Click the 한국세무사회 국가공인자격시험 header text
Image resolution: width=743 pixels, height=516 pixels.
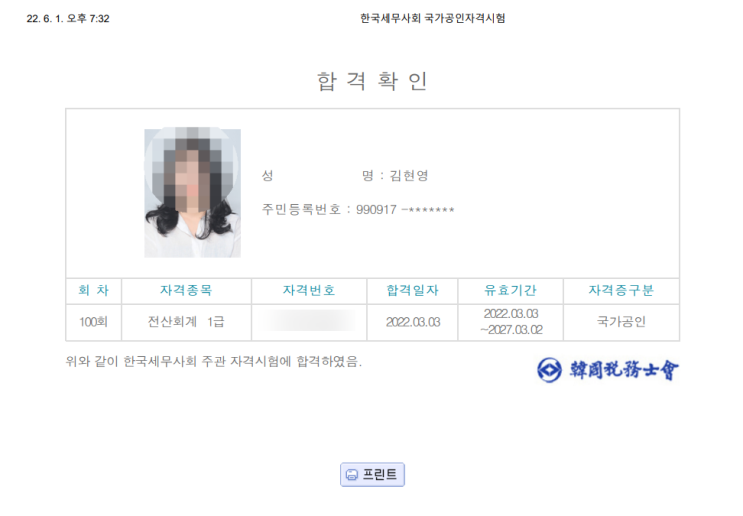click(x=433, y=18)
